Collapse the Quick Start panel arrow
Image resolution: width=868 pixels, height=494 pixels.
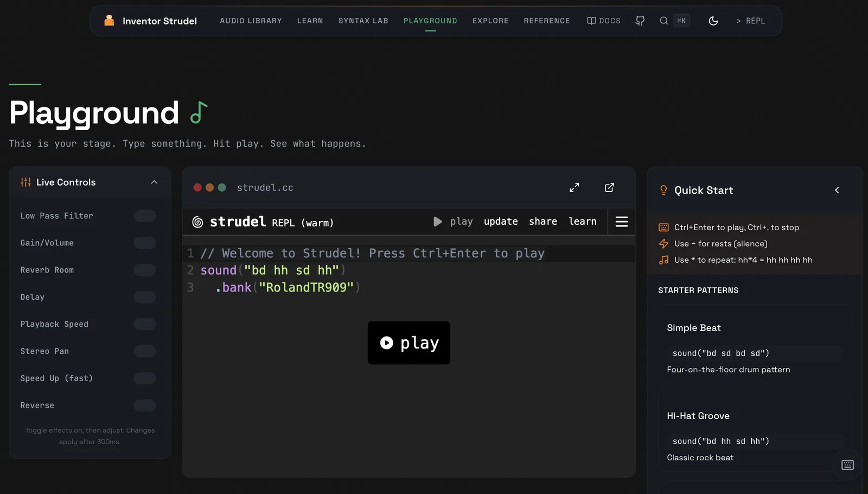837,190
